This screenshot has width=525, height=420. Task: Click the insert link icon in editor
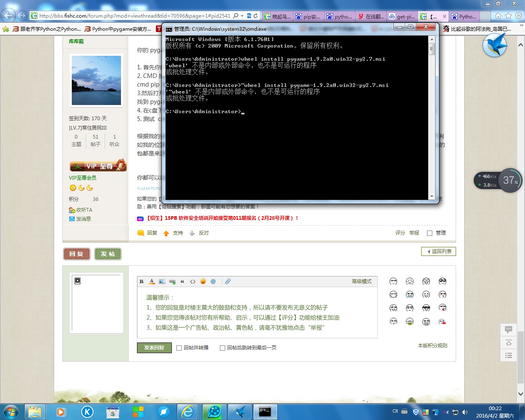[172, 282]
